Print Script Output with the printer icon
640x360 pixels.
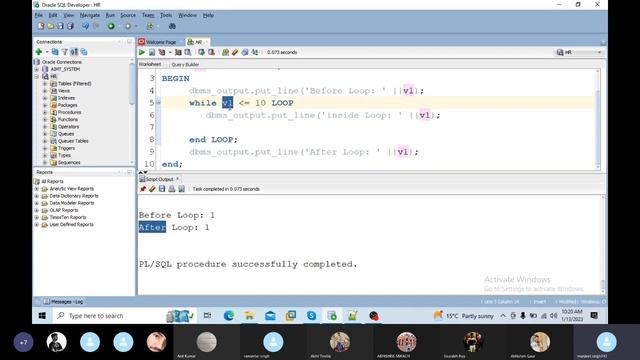(172, 189)
